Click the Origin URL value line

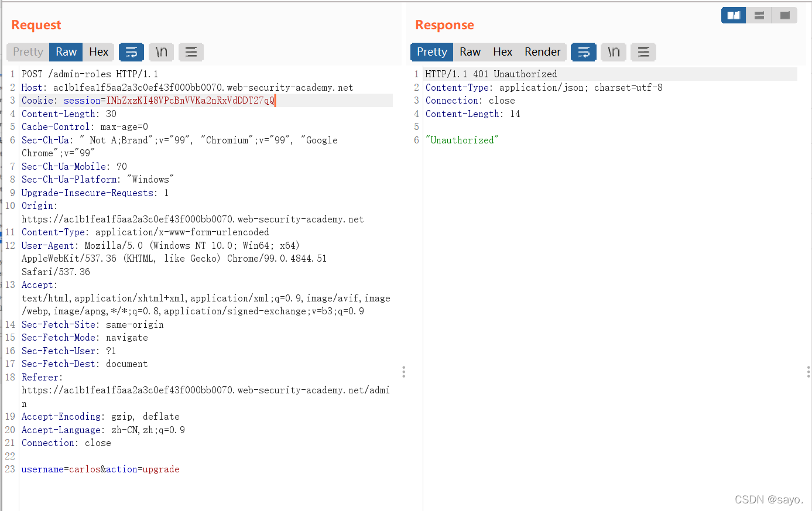(x=193, y=220)
